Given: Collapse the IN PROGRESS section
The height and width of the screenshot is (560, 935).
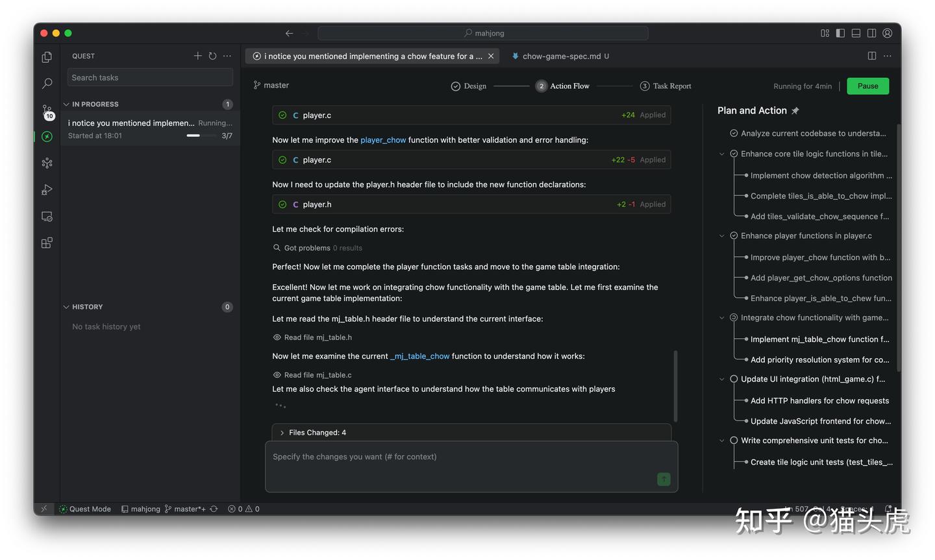Looking at the screenshot, I should pyautogui.click(x=66, y=104).
